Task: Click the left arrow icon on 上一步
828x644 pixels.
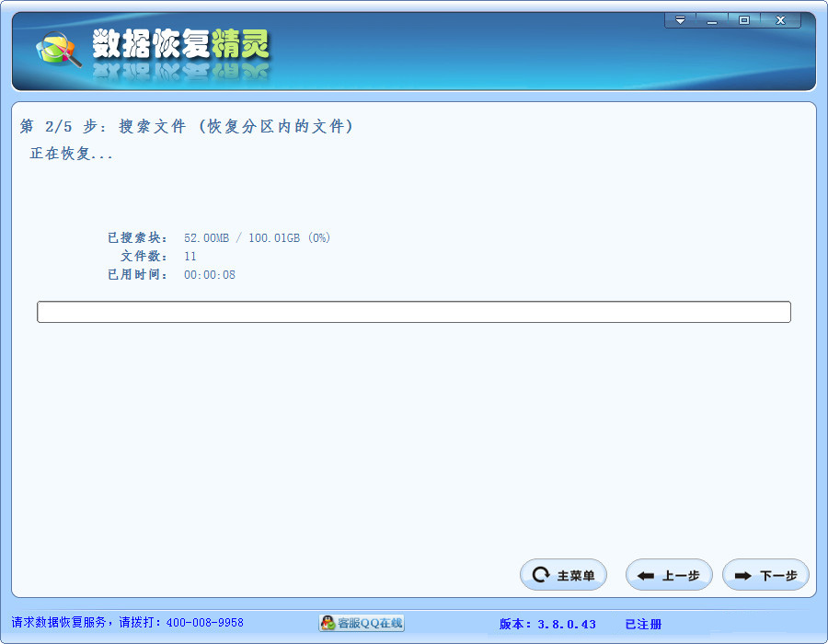Action: (646, 574)
